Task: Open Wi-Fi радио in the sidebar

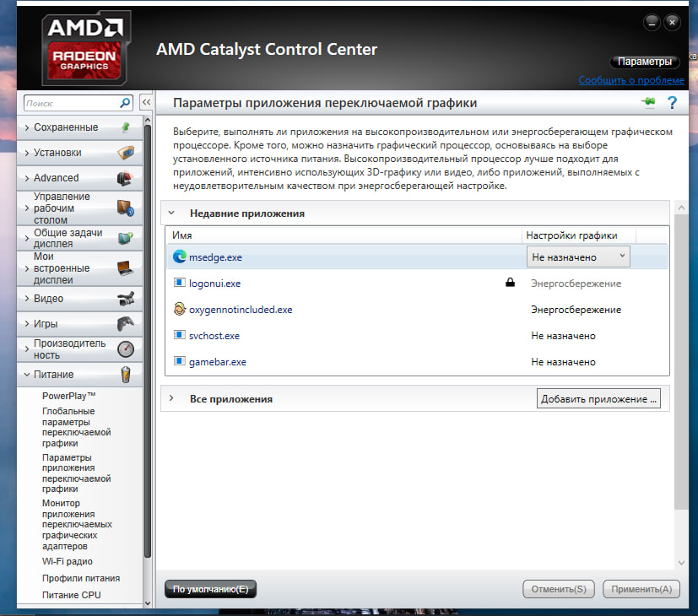Action: 68,561
